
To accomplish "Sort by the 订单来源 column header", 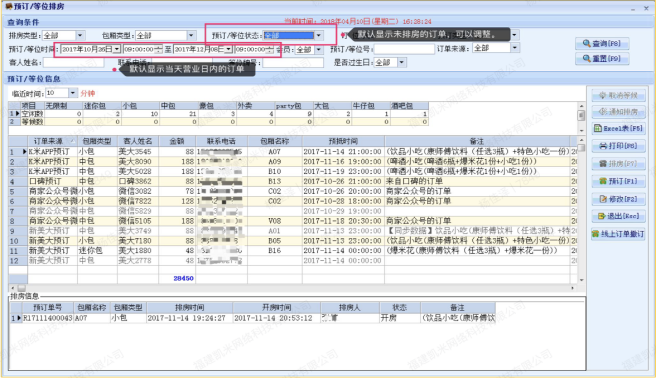I will tap(52, 141).
